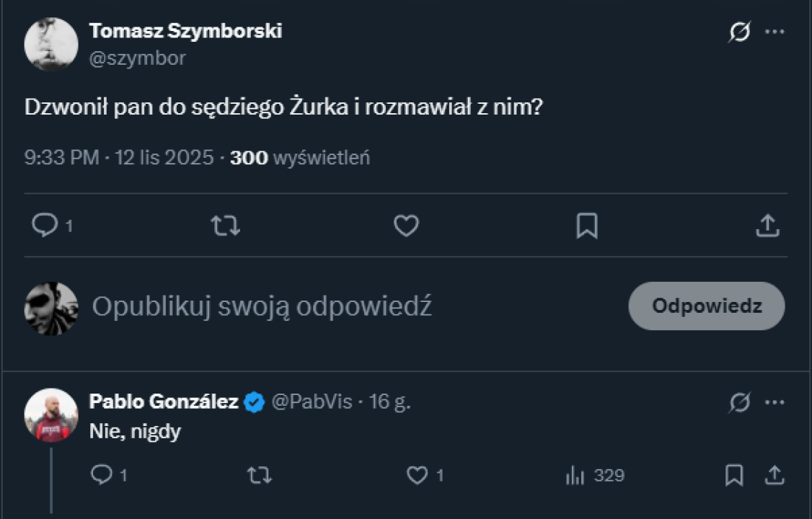
Task: Bookmark Pablo González's reply
Action: coord(734,475)
